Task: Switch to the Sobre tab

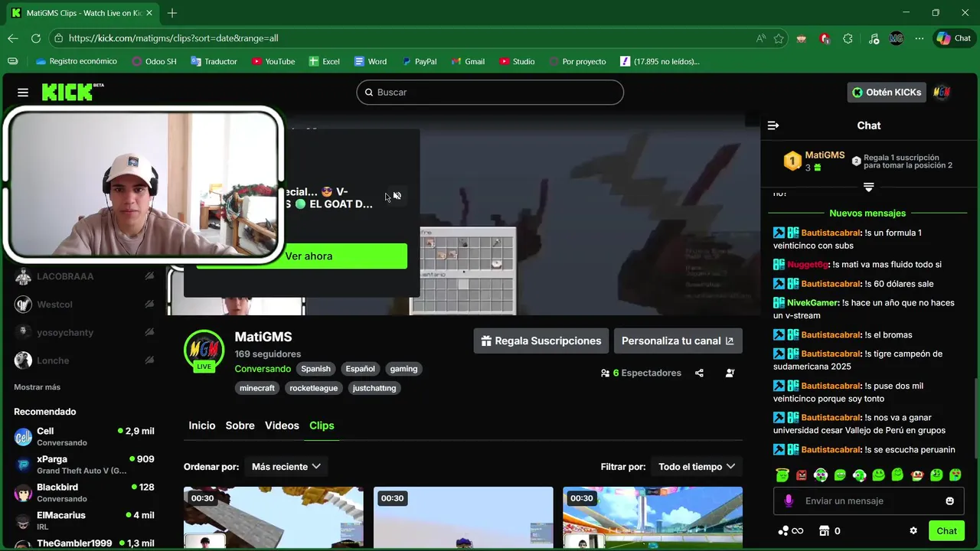Action: pos(240,425)
